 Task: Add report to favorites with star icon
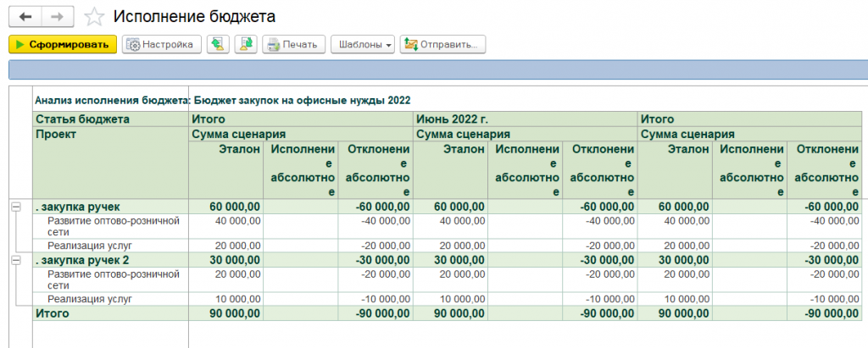(95, 17)
